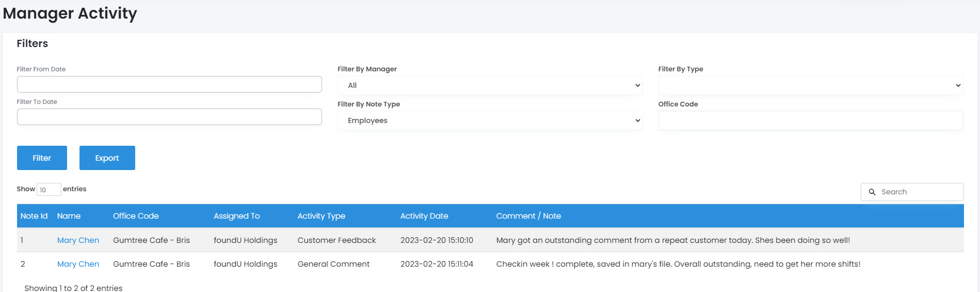The width and height of the screenshot is (980, 292).
Task: Open Mary Chen link in first row
Action: [x=78, y=240]
